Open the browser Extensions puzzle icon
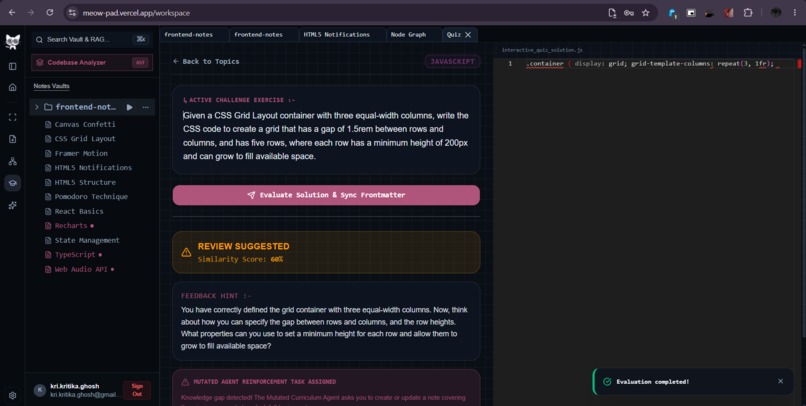 (x=748, y=13)
